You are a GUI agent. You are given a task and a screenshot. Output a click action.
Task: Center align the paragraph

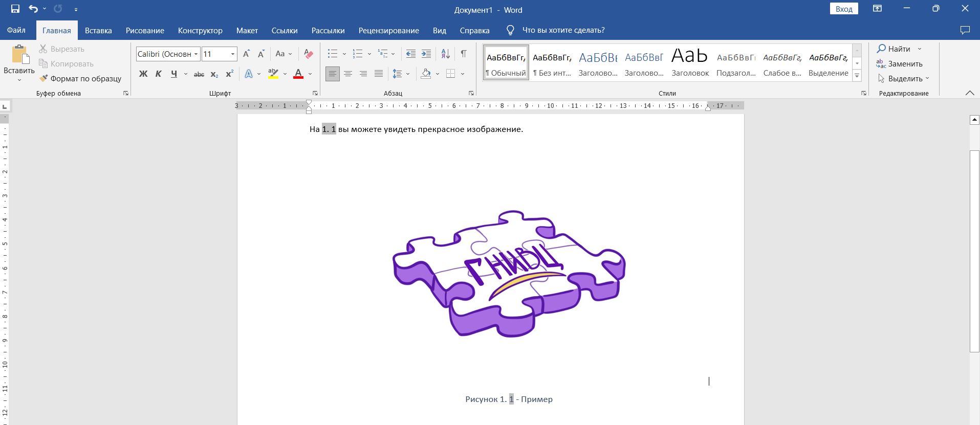point(347,74)
